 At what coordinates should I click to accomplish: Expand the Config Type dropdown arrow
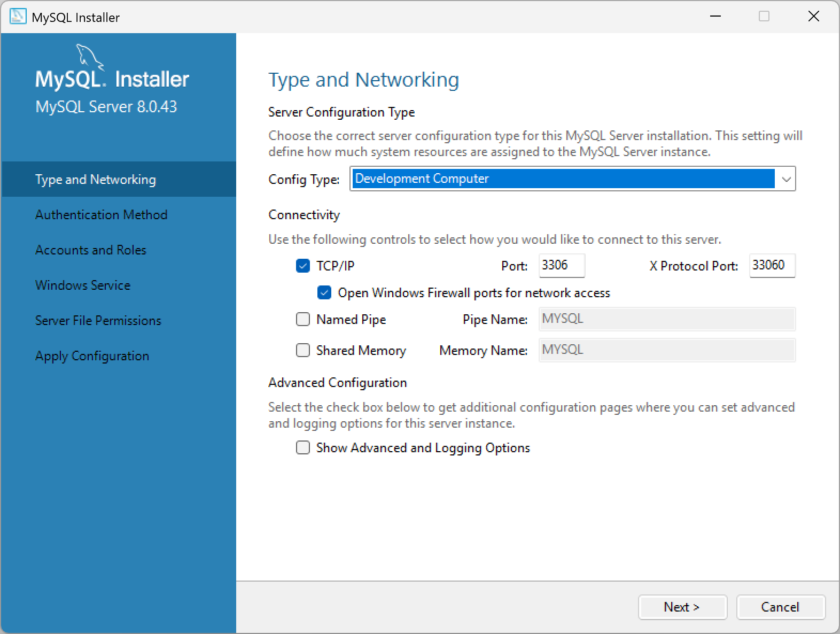coord(786,179)
